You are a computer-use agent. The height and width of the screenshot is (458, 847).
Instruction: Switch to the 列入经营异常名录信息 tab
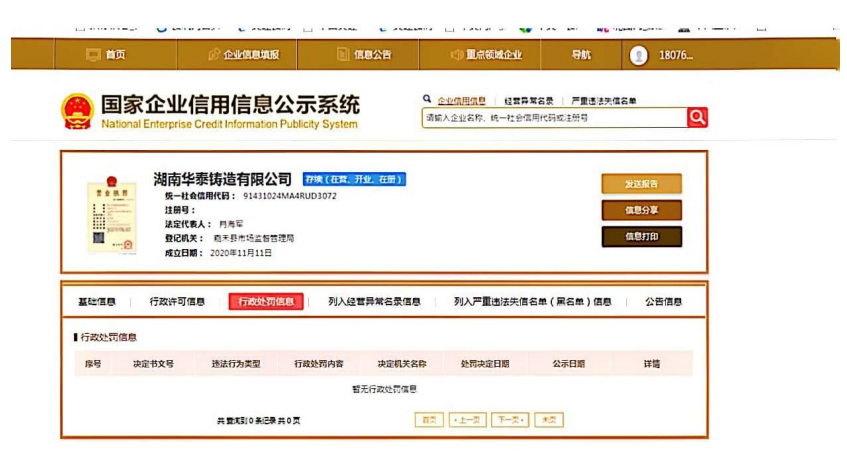click(x=374, y=302)
